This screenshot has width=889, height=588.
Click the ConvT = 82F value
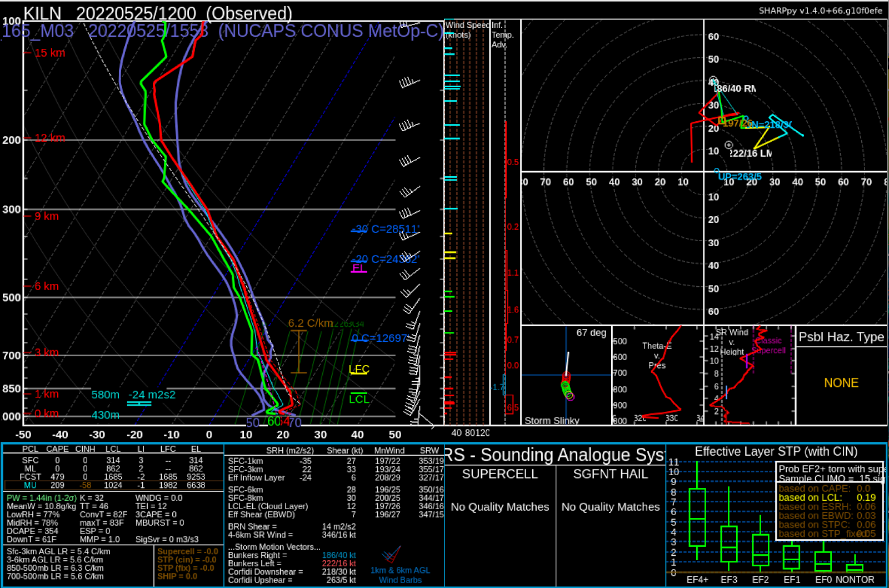pos(103,515)
